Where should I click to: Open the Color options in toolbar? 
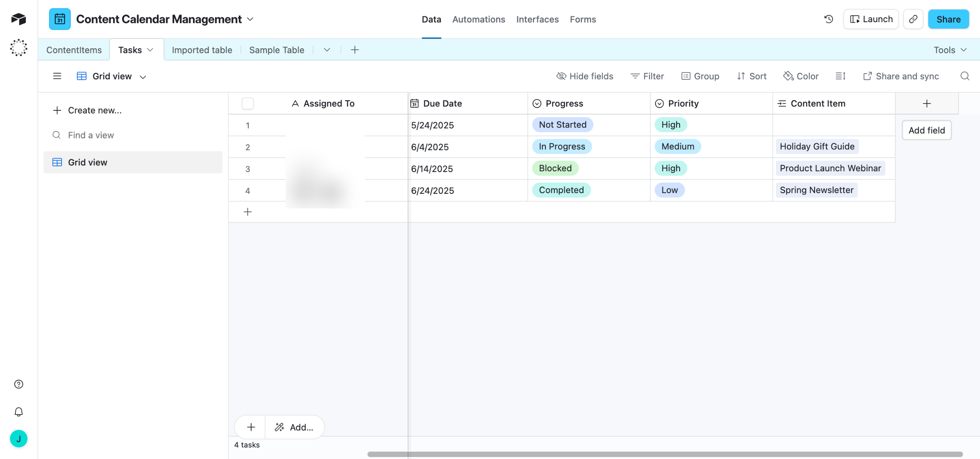click(801, 76)
